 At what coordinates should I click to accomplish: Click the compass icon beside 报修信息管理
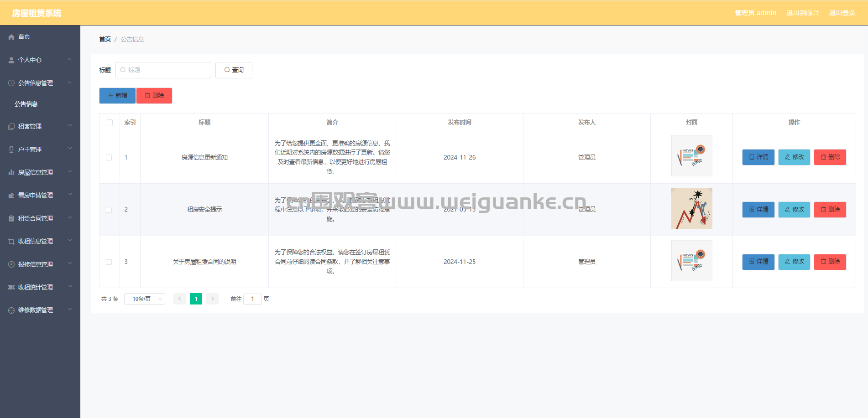tap(11, 264)
